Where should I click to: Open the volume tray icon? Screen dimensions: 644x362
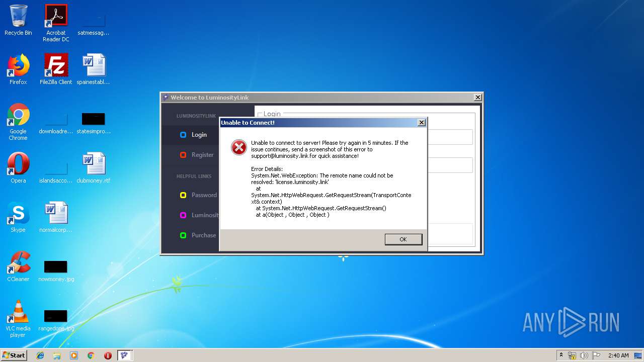pos(584,355)
